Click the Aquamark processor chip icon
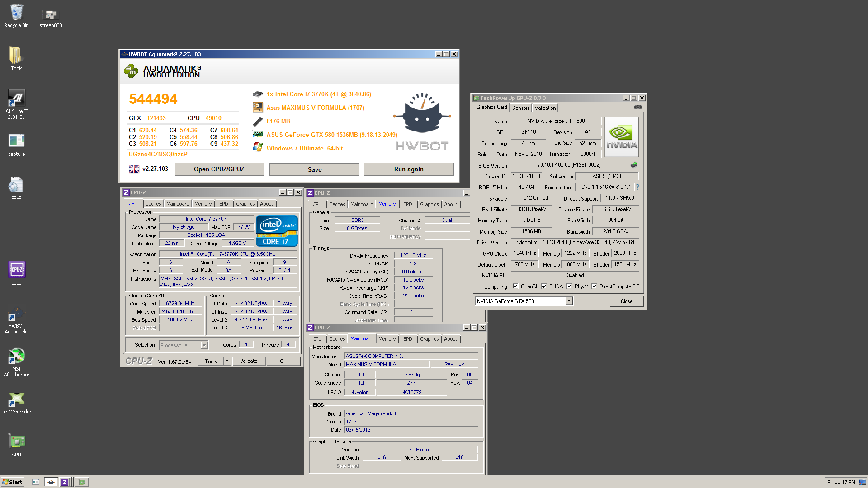Viewport: 868px width, 488px height. (x=258, y=94)
